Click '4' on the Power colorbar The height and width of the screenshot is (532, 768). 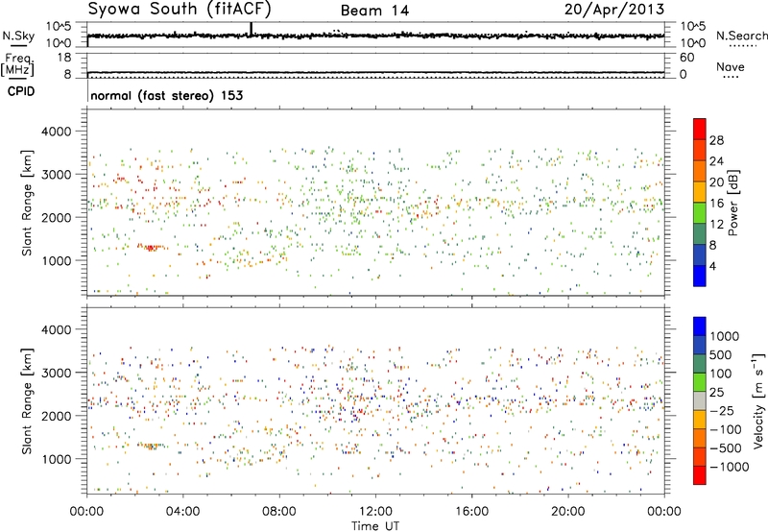[712, 266]
